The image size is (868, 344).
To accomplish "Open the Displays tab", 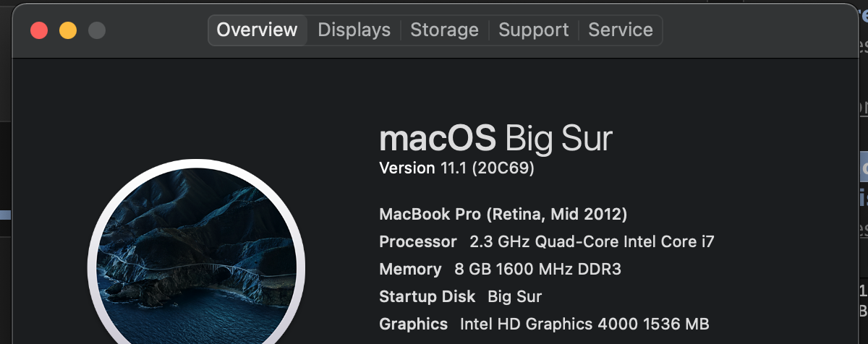I will point(354,30).
